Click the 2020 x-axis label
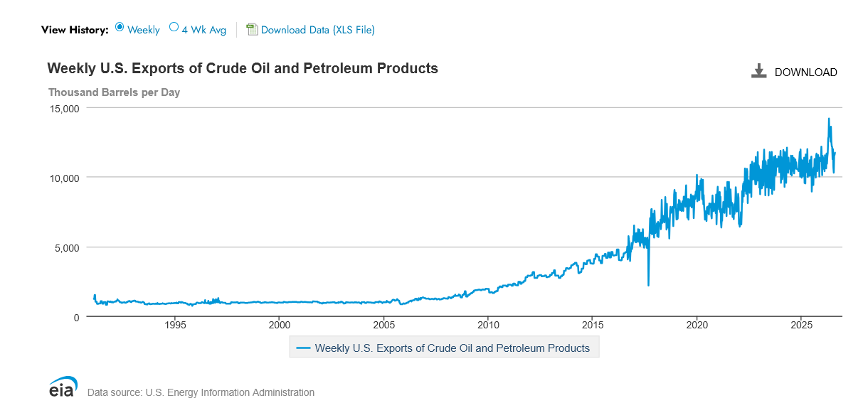 pyautogui.click(x=697, y=325)
